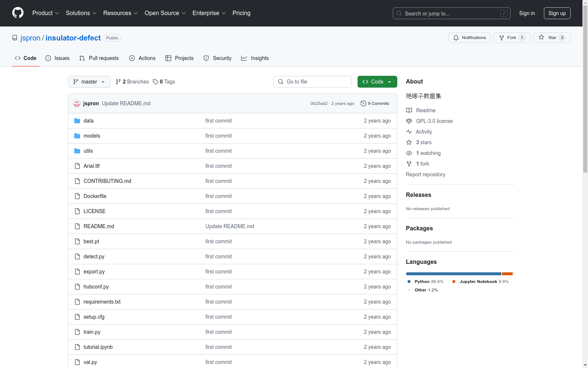Image resolution: width=588 pixels, height=368 pixels.
Task: View the 9 Commits history
Action: click(x=374, y=103)
